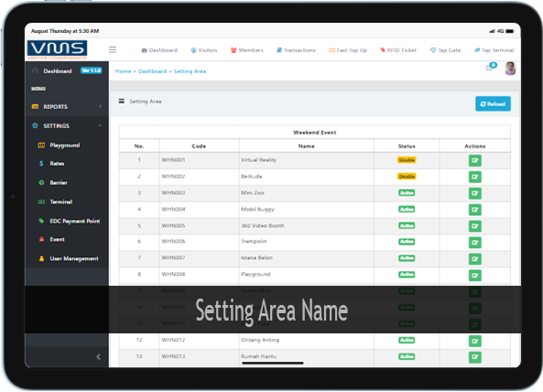Expand the REPORTS sidebar menu
543x392 pixels.
67,106
